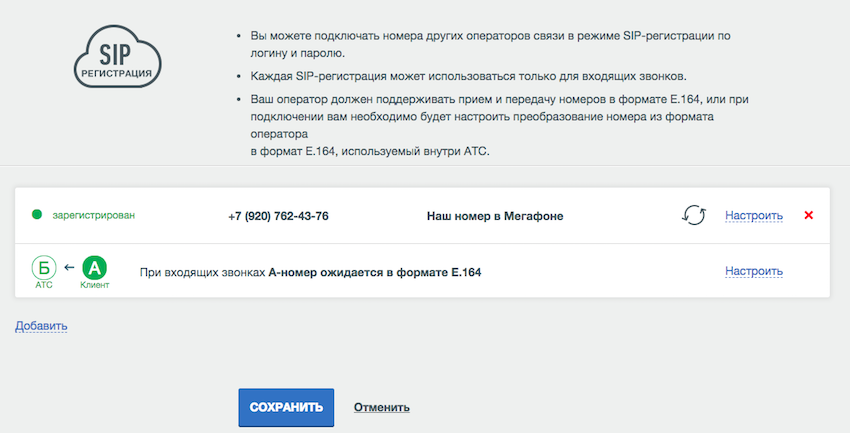
Task: Cancel using the Отменить link
Action: [x=382, y=408]
